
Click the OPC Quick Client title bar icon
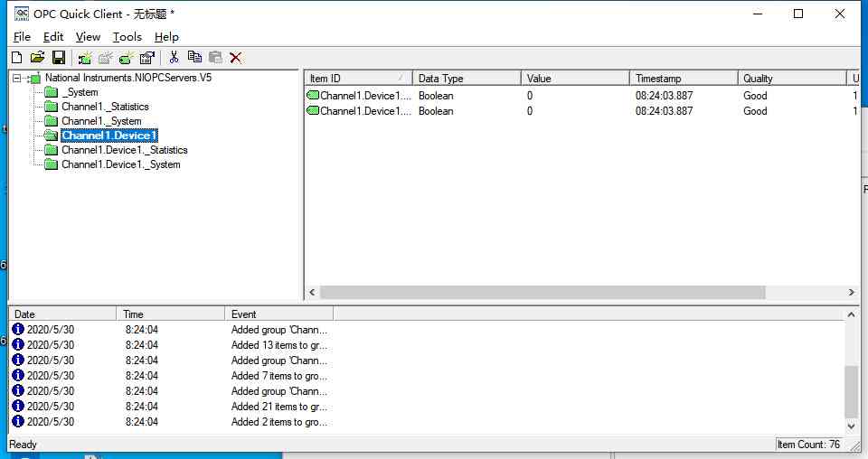[x=22, y=14]
